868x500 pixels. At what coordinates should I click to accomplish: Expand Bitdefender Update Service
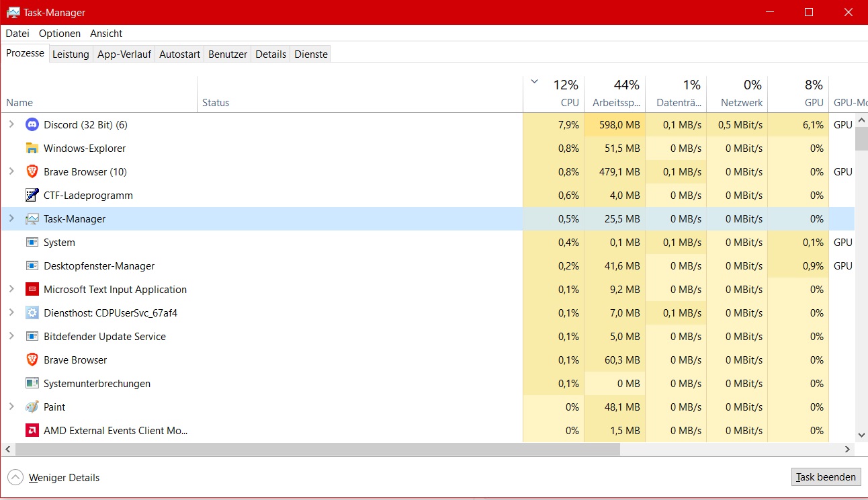coord(11,336)
